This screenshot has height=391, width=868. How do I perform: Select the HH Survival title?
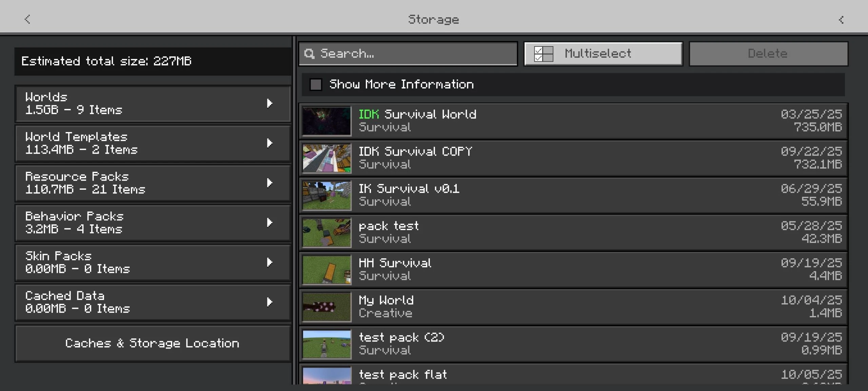click(x=395, y=263)
